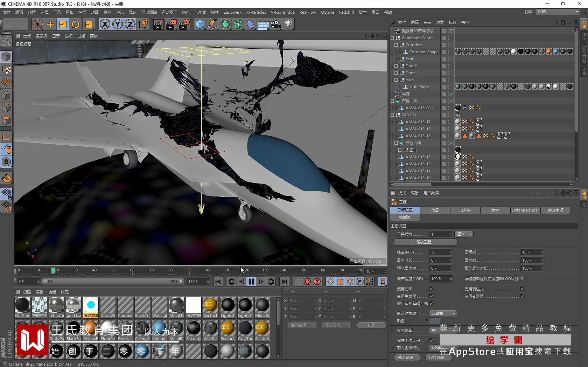Open the 厘米 unit dropdown
This screenshot has height=367, width=588.
coord(464,234)
